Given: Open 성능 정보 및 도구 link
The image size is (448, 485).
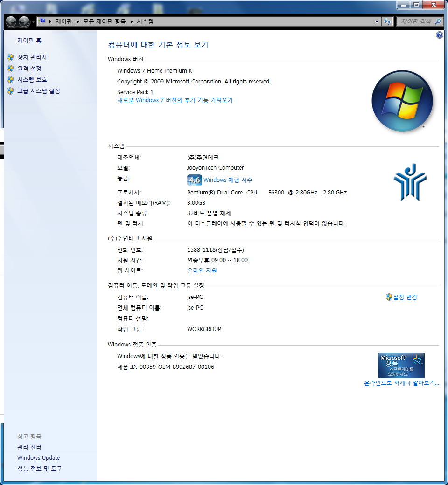Looking at the screenshot, I should pyautogui.click(x=40, y=469).
